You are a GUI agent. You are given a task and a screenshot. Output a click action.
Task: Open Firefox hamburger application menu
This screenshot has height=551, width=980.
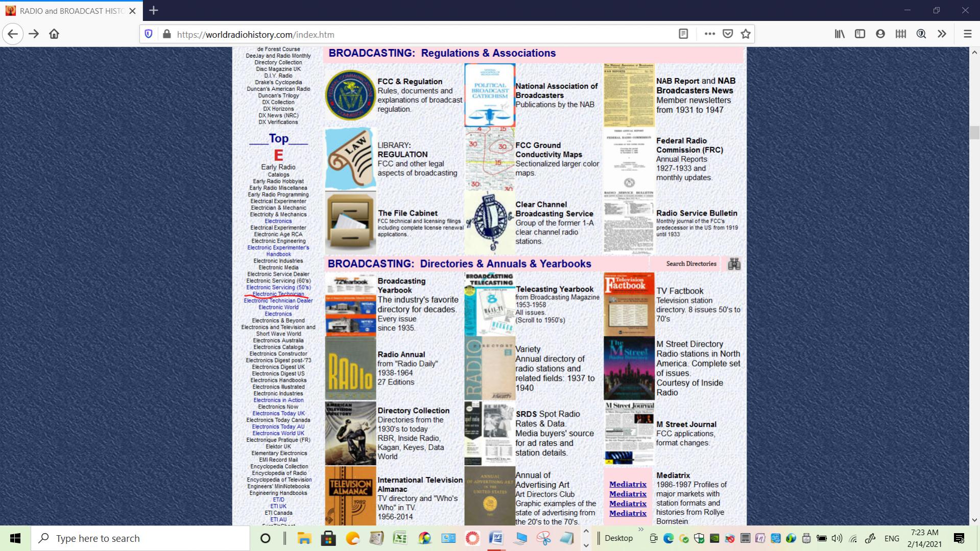[967, 34]
